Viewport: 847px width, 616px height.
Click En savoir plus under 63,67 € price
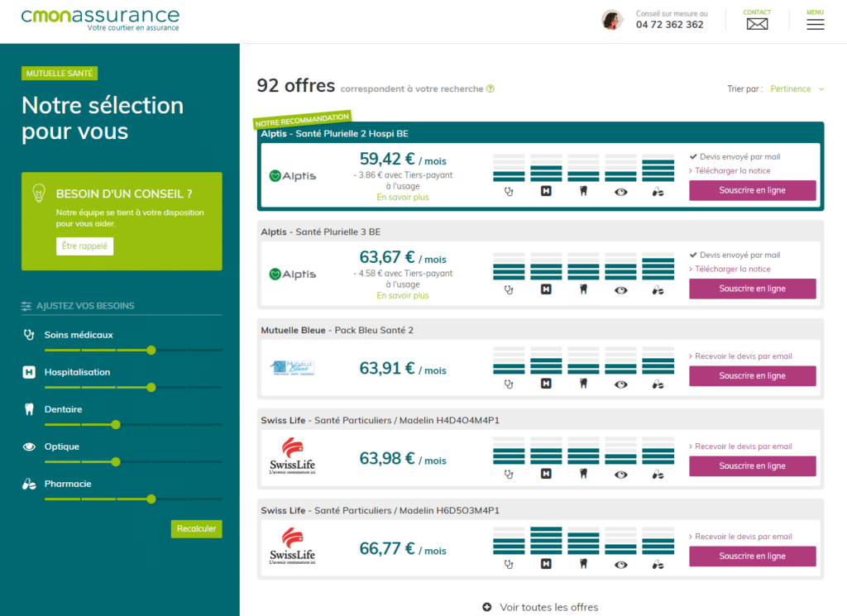click(x=403, y=295)
